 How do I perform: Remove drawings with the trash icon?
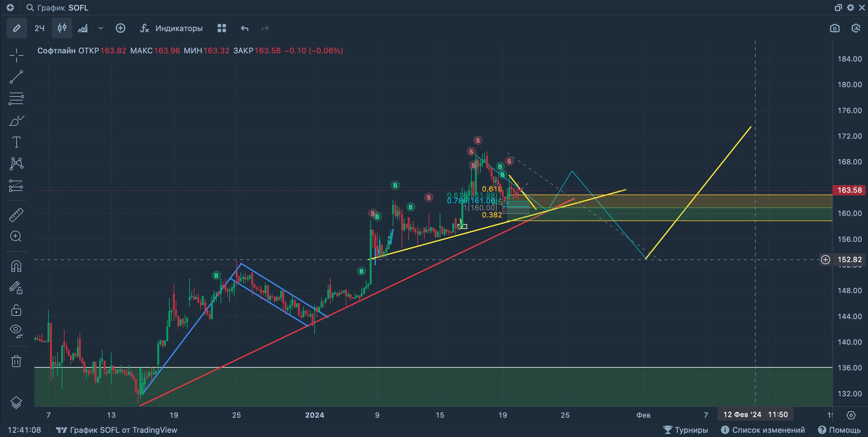point(16,361)
